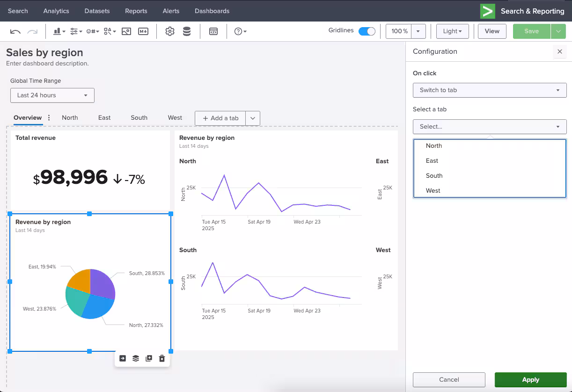Open the source code editor icon
This screenshot has height=392, width=572.
click(213, 31)
